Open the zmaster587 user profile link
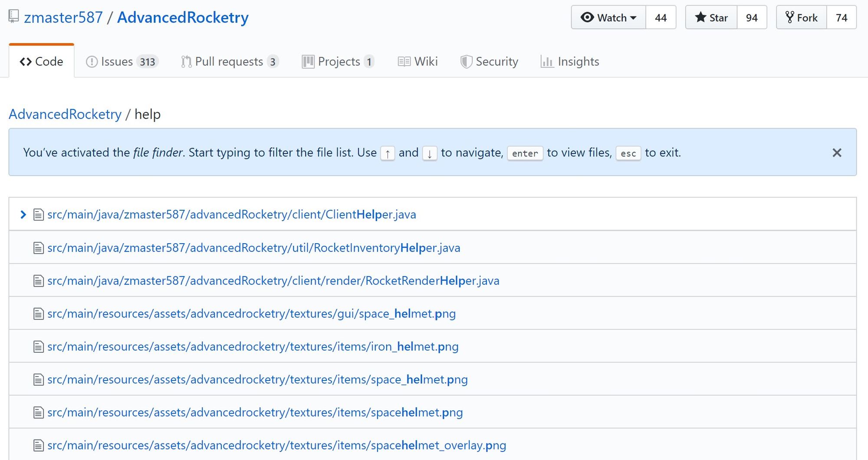Viewport: 868px width, 460px height. pos(63,17)
